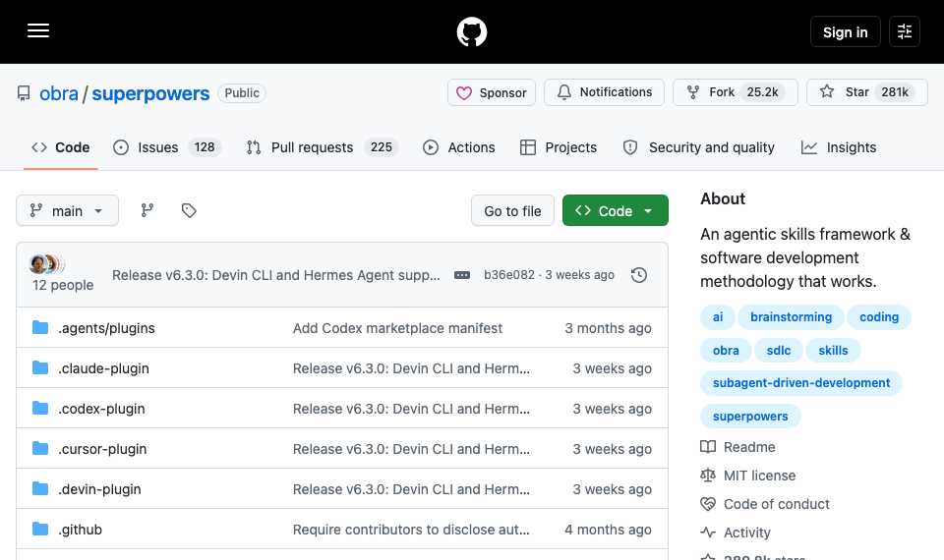The width and height of the screenshot is (944, 560).
Task: Open the appearance settings sliders icon
Action: 905,31
